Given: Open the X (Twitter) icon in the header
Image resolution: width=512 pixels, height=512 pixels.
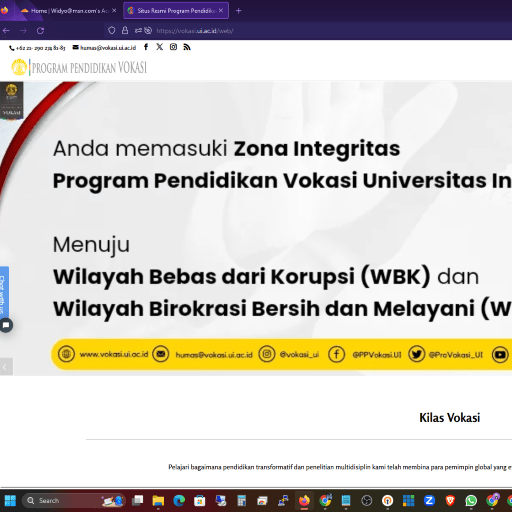Looking at the screenshot, I should (160, 47).
